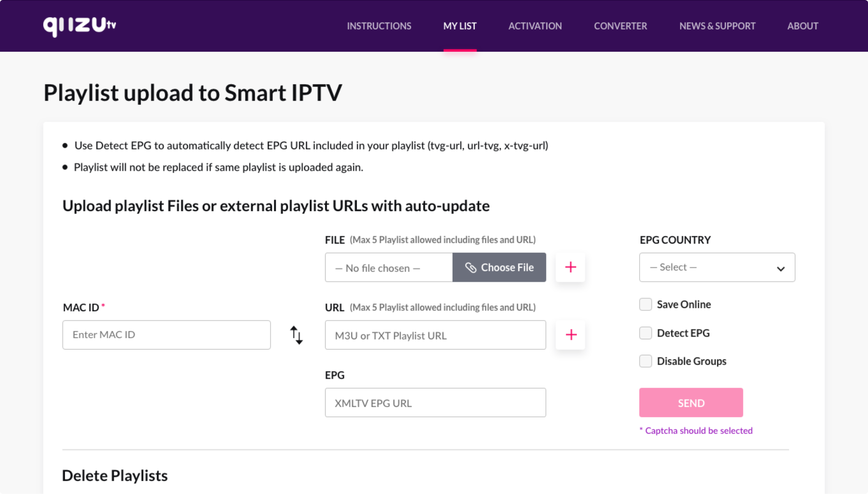Click the pink SEND button

691,403
